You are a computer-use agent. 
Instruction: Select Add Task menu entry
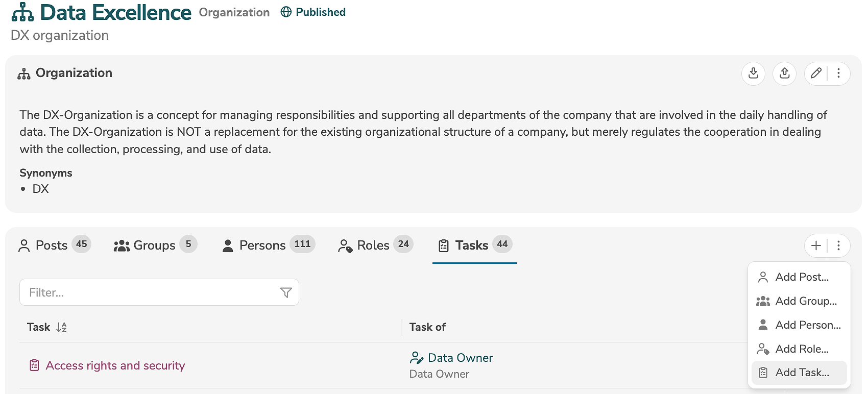[801, 373]
